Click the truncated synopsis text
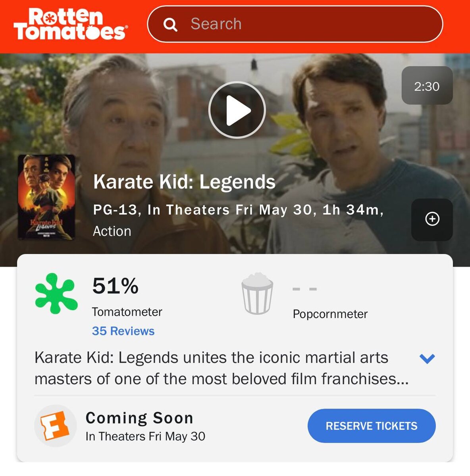The image size is (470, 476). [x=222, y=368]
